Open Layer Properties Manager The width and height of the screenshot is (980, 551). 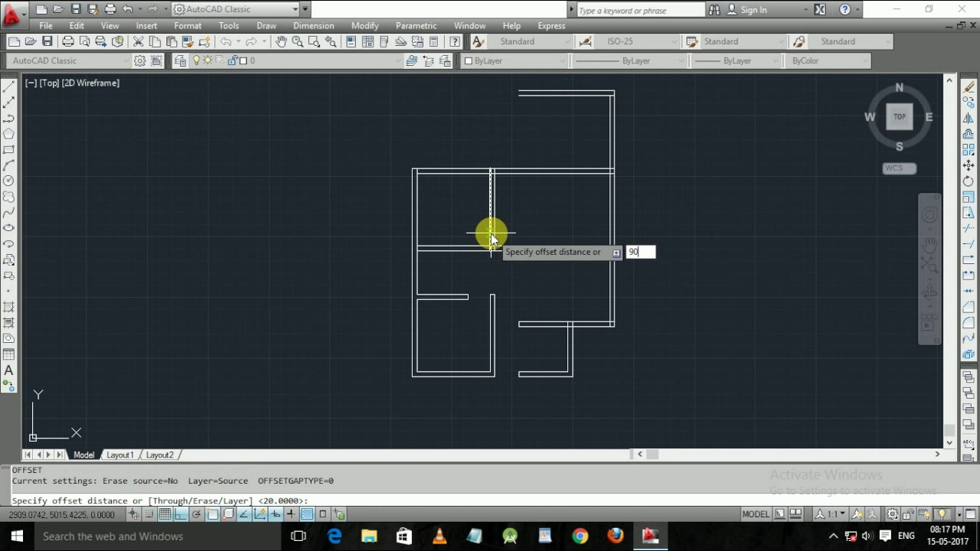[180, 60]
